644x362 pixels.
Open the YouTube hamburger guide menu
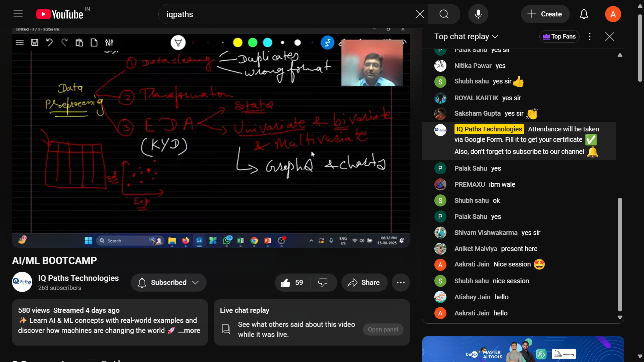[18, 14]
